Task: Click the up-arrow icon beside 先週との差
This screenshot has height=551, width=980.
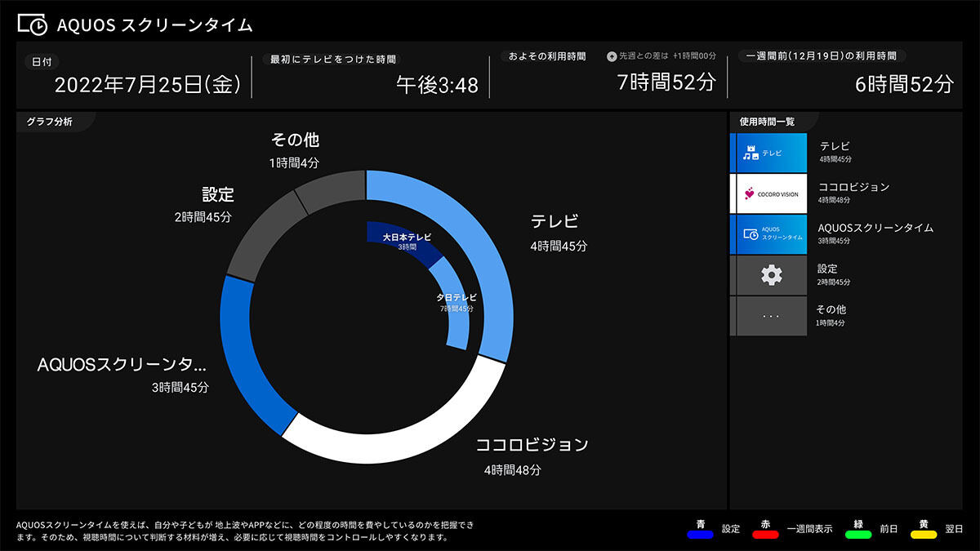Action: click(611, 56)
